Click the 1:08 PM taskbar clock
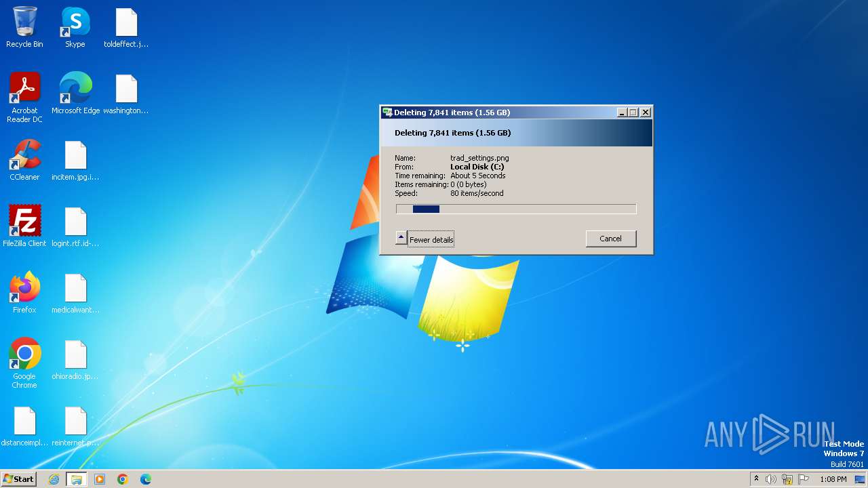The height and width of the screenshot is (488, 868). (x=833, y=479)
